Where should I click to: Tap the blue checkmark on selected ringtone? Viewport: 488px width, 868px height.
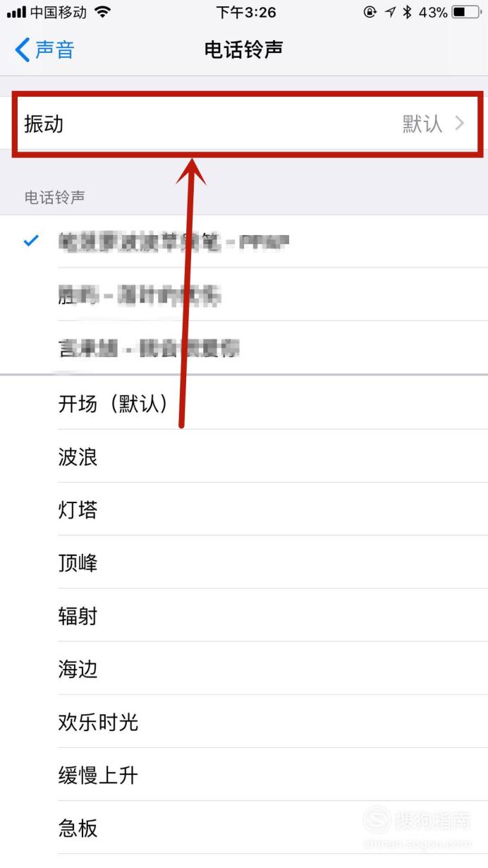click(x=31, y=241)
